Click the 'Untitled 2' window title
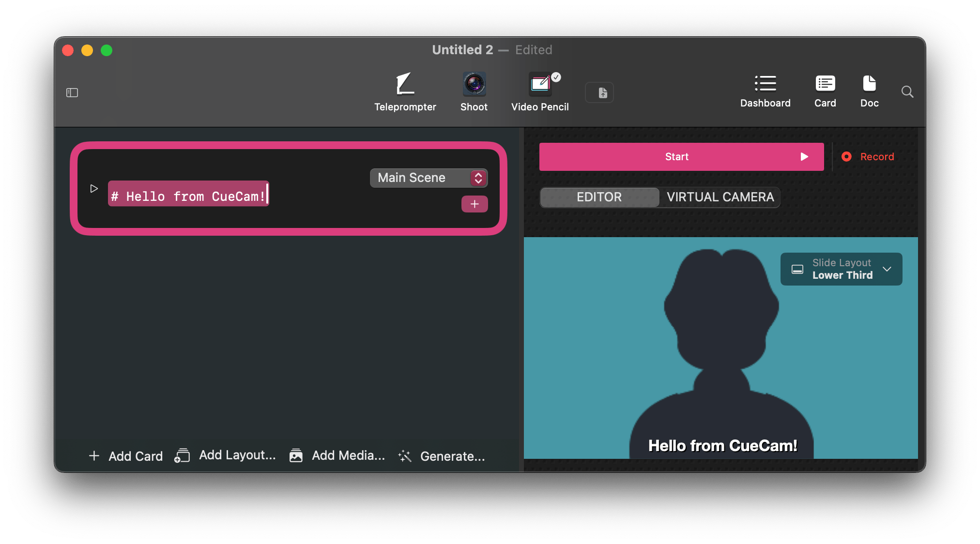This screenshot has height=544, width=980. (x=462, y=50)
